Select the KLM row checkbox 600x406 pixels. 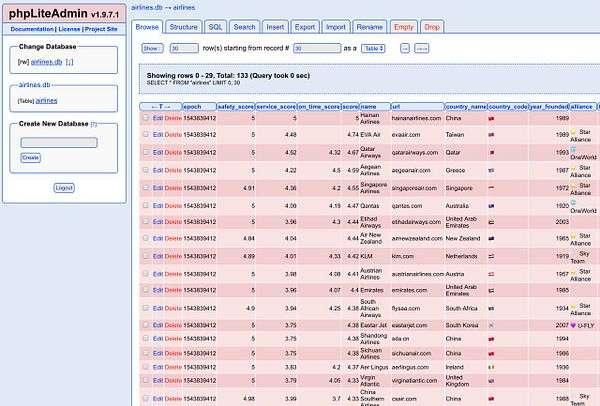tap(145, 256)
